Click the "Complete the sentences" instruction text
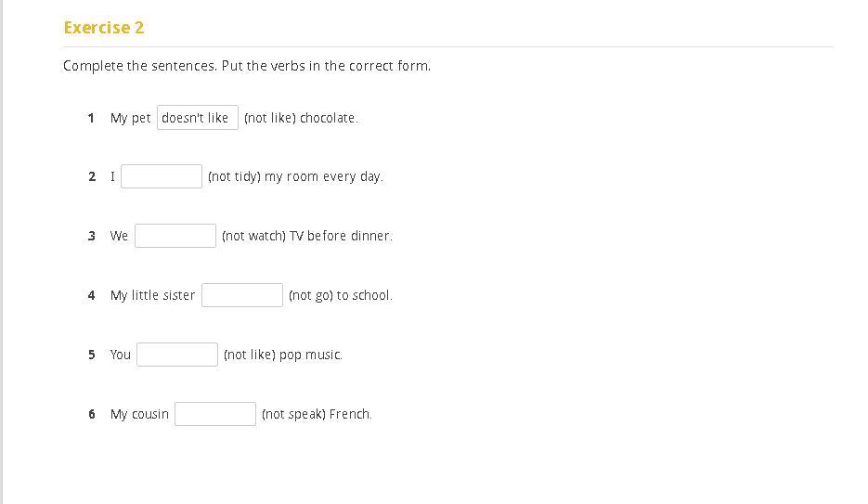The width and height of the screenshot is (868, 504). [247, 66]
